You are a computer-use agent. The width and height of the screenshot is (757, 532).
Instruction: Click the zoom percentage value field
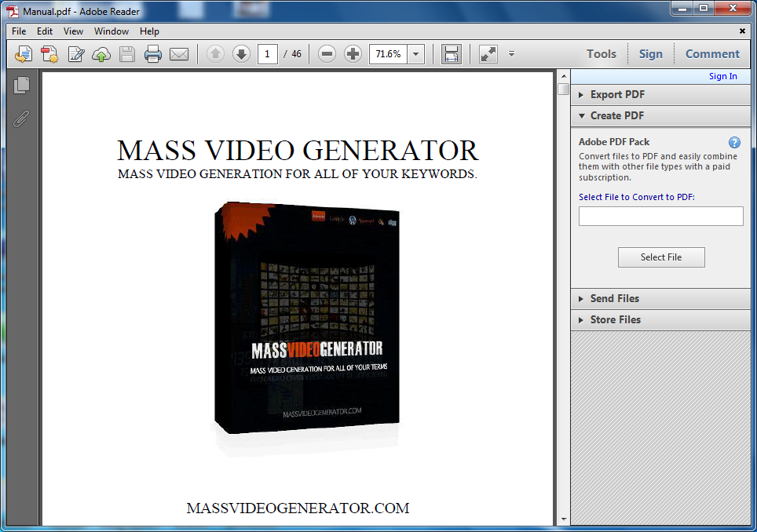coord(388,54)
